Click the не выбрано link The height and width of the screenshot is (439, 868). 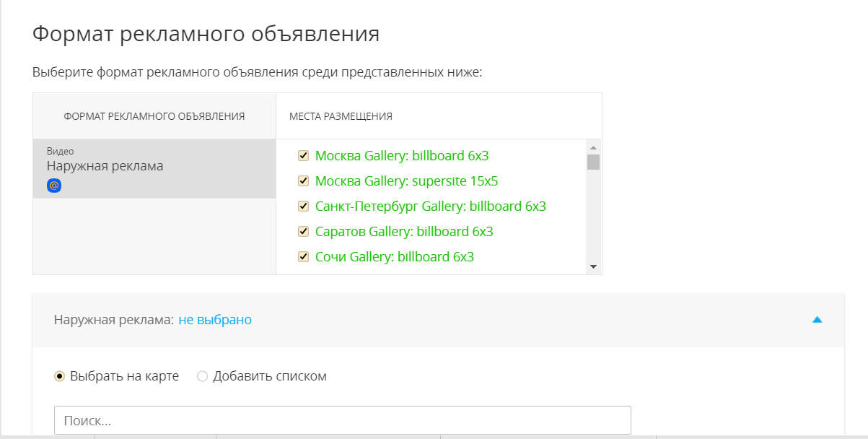click(215, 319)
